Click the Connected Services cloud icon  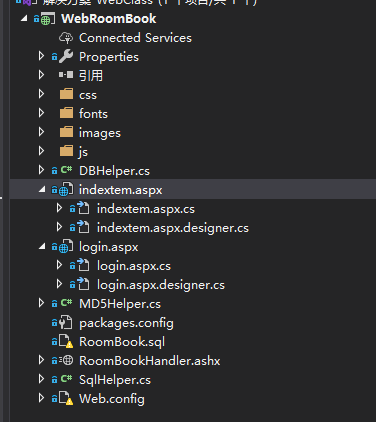(66, 38)
